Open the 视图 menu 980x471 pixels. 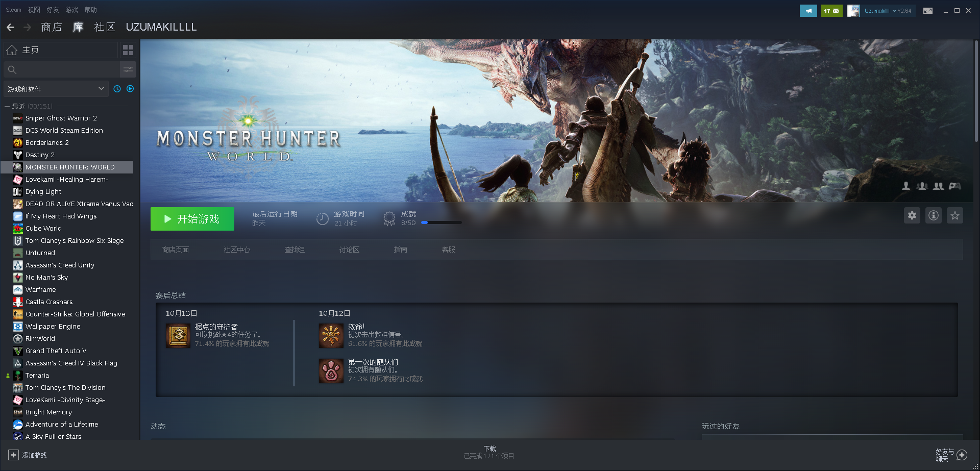tap(34, 10)
